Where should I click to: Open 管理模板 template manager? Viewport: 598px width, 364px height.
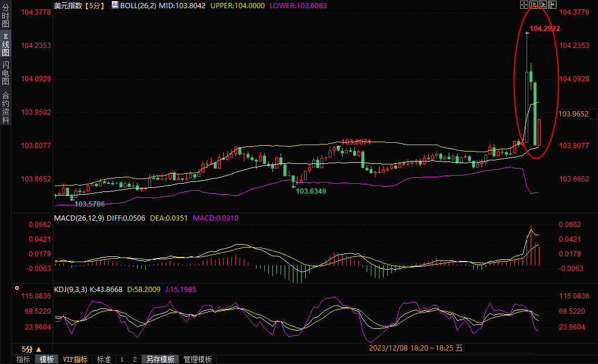197,359
